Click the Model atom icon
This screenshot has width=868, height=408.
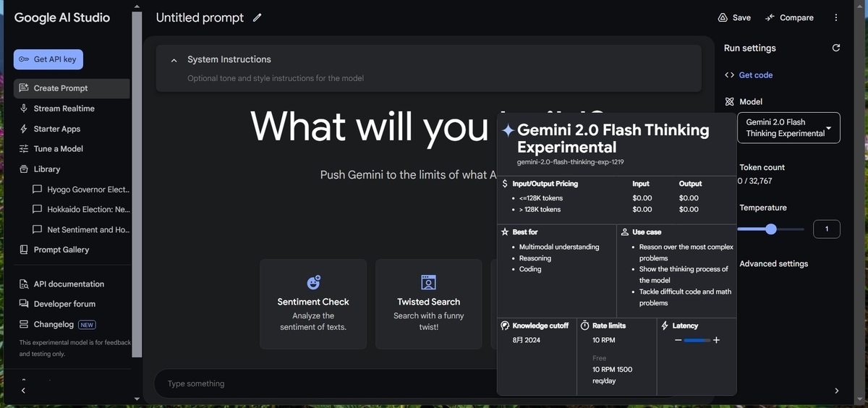pos(729,102)
